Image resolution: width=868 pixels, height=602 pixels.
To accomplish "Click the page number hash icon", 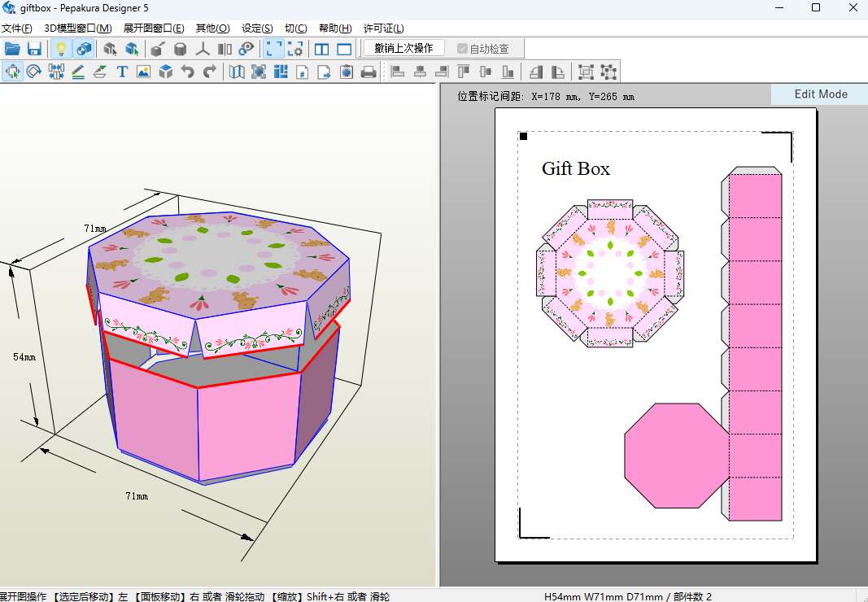I will coord(303,72).
